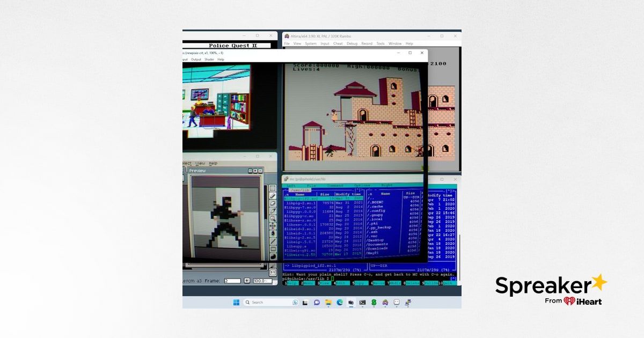This screenshot has height=338, width=644.
Task: Click 8 Delete in Midnight Commander key bar
Action: [411, 283]
